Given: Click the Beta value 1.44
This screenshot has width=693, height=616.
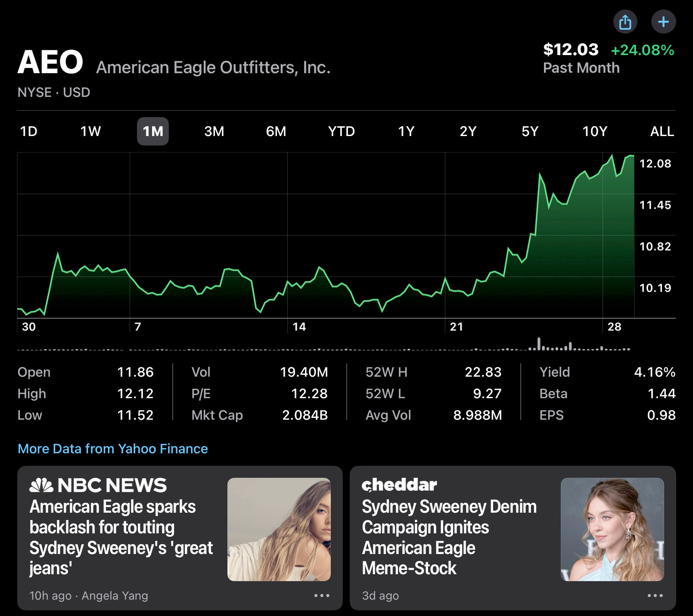Looking at the screenshot, I should [662, 393].
